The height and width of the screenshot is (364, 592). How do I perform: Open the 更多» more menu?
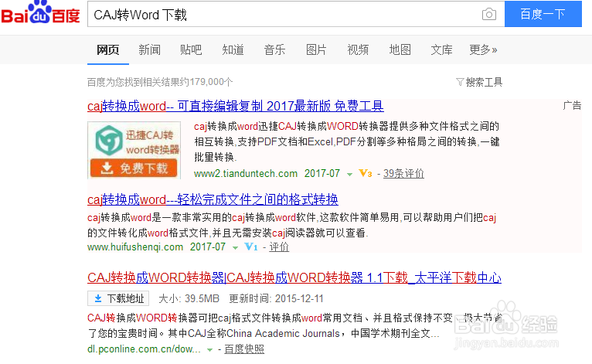tap(483, 49)
